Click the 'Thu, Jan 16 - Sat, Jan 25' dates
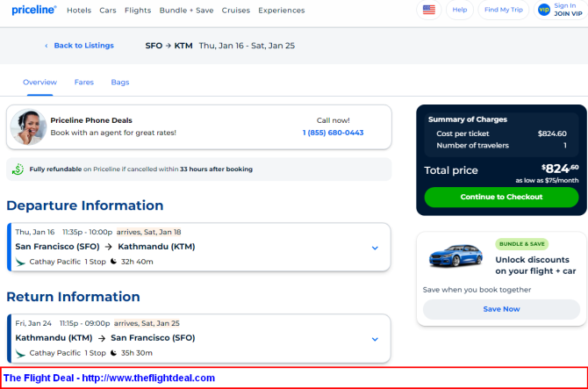This screenshot has width=588, height=389. pyautogui.click(x=247, y=46)
